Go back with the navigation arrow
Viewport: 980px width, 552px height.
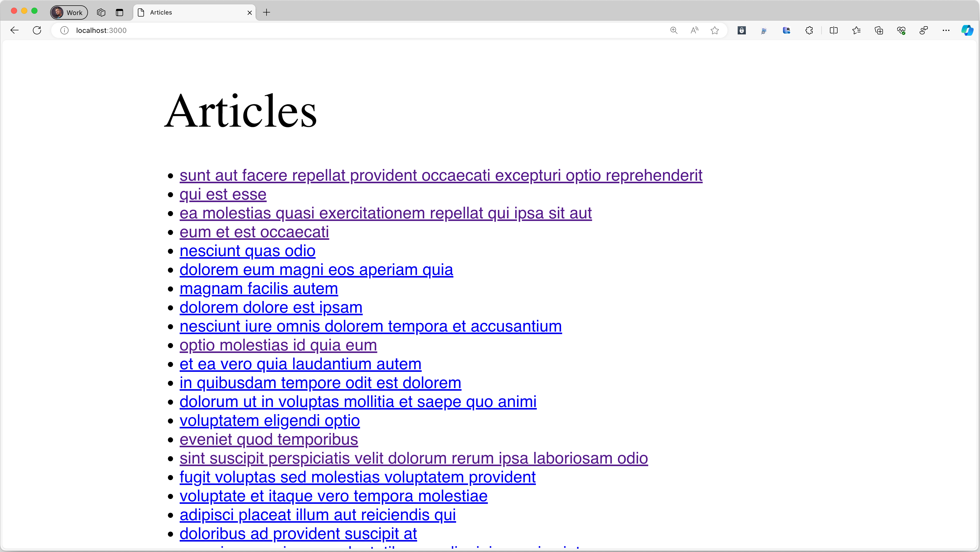point(14,30)
